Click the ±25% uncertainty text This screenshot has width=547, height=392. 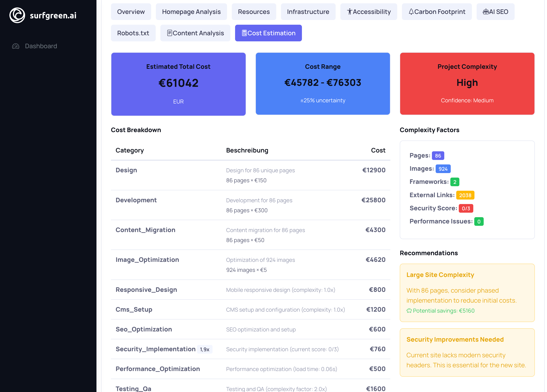point(323,100)
